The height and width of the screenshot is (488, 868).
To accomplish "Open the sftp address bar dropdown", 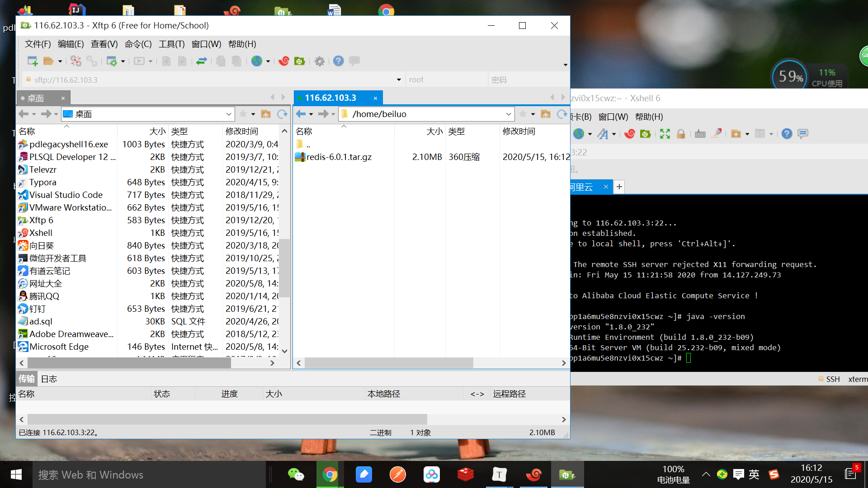I will click(x=399, y=80).
